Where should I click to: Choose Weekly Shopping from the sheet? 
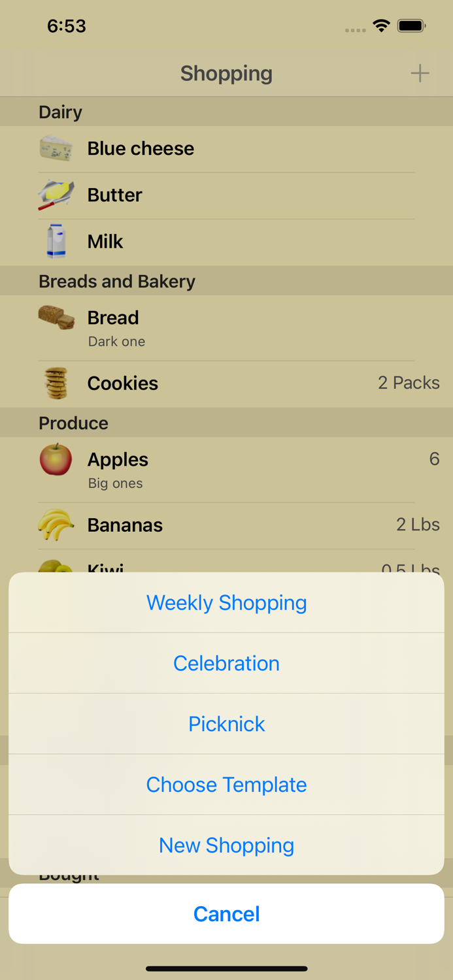(226, 602)
